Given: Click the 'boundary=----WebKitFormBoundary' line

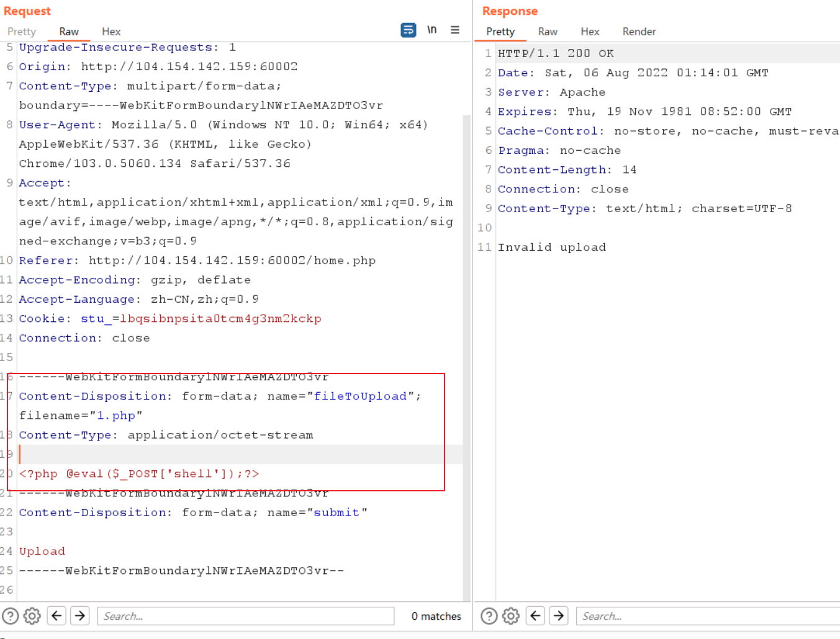Looking at the screenshot, I should (x=201, y=105).
